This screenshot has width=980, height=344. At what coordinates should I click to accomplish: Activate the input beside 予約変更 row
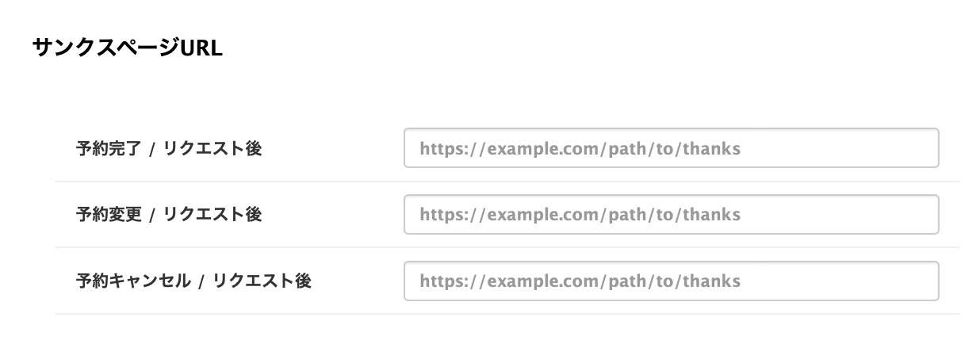671,215
